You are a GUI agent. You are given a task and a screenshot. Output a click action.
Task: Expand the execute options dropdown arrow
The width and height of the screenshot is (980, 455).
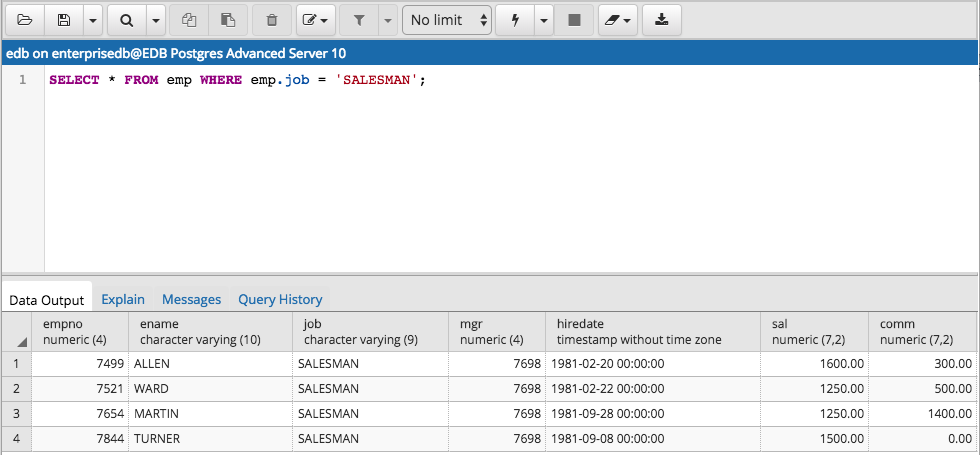(544, 20)
